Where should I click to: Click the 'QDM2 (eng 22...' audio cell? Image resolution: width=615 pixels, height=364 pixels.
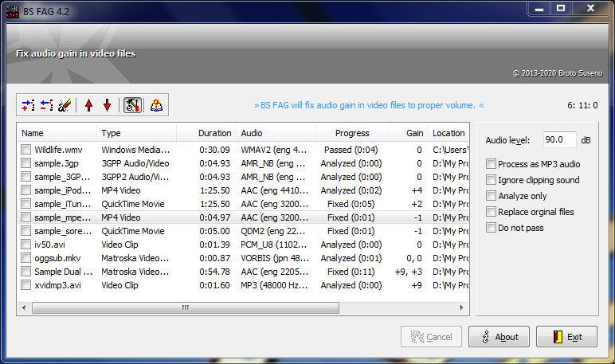click(273, 231)
